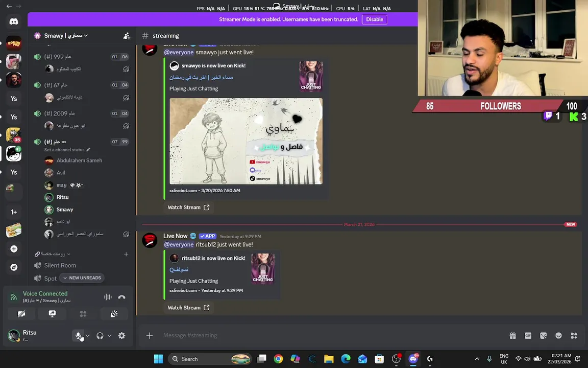
Task: Expand Smawy server name dropdown
Action: (x=66, y=36)
